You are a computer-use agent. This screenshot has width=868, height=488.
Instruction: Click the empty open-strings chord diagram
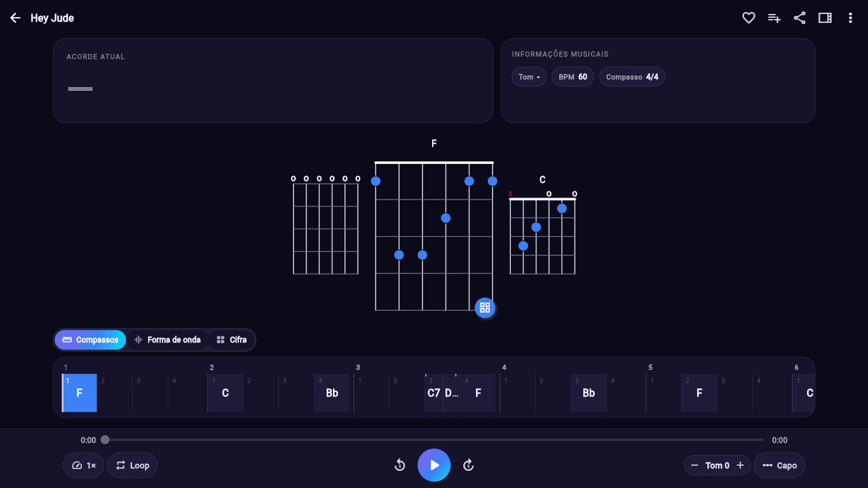coord(325,226)
